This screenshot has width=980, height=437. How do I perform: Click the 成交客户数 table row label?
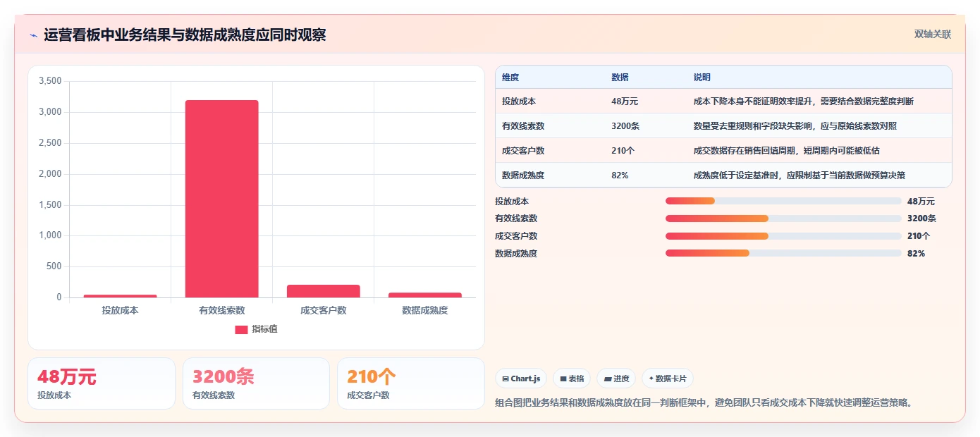pyautogui.click(x=523, y=151)
